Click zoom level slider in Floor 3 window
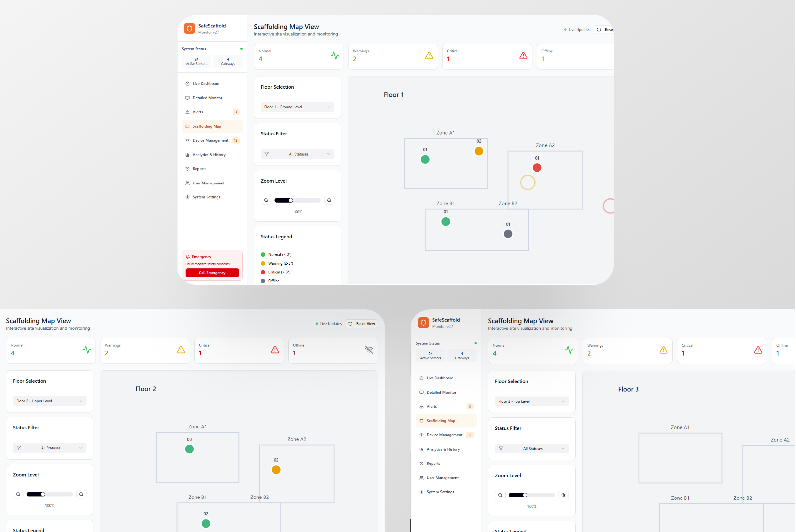Image resolution: width=796 pixels, height=532 pixels. 532,495
